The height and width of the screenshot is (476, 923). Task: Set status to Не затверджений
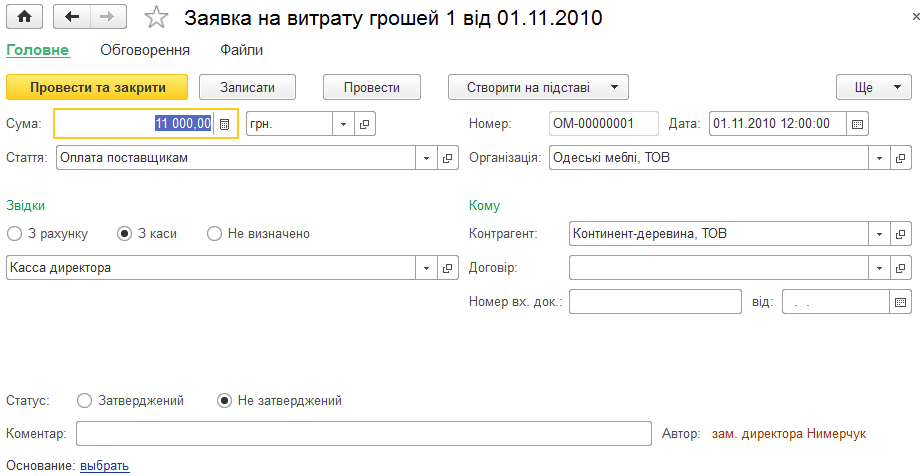(280, 401)
